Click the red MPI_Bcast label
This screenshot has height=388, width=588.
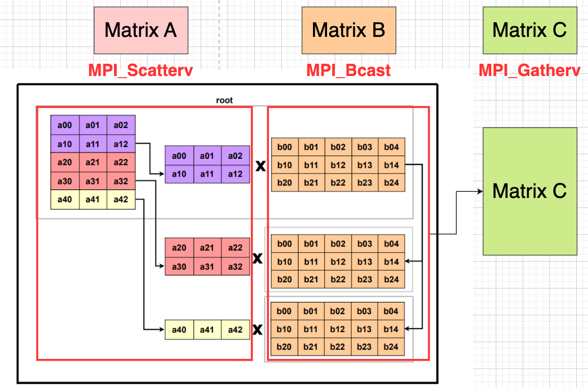pyautogui.click(x=348, y=70)
